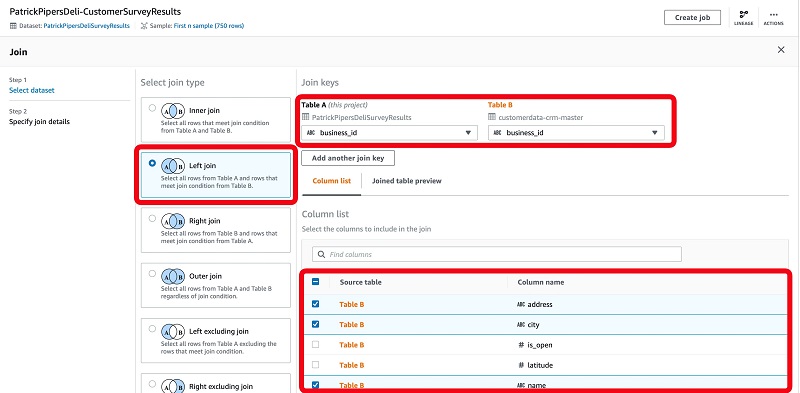Image resolution: width=800 pixels, height=393 pixels.
Task: Click the Outer join Venn diagram icon
Action: (173, 276)
